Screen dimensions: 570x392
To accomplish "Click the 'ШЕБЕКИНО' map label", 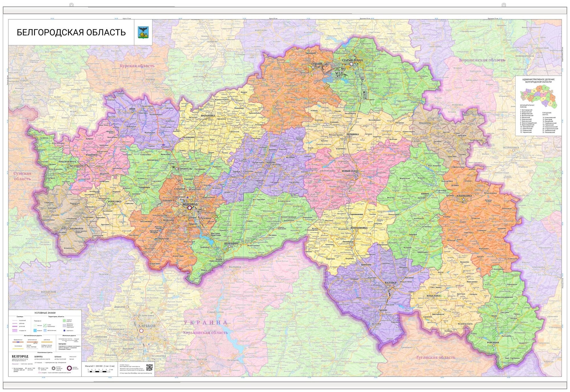I will (231, 243).
